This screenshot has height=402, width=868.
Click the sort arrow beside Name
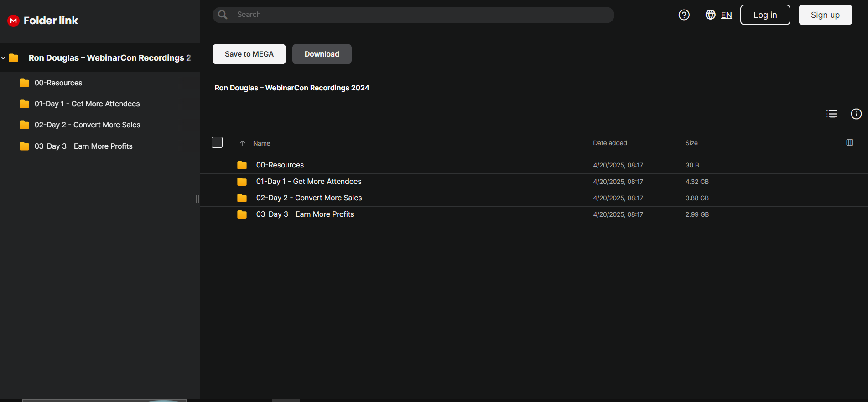[x=243, y=143]
